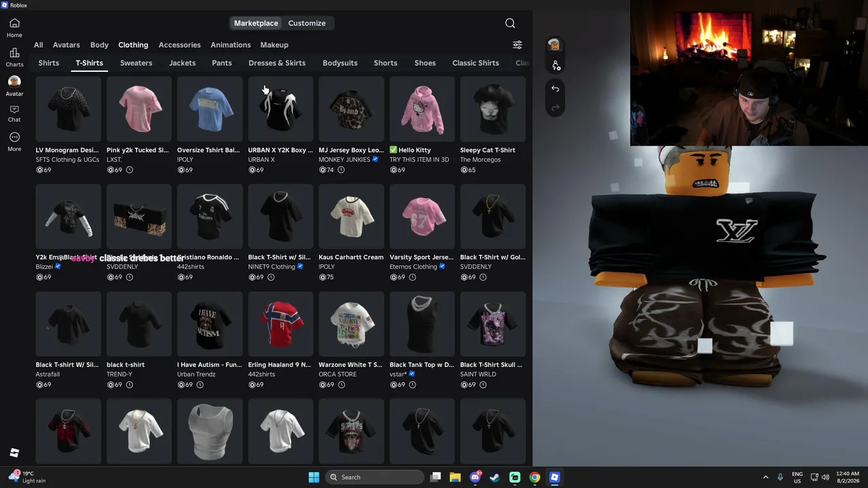Open the marketplace search magnifier

[x=510, y=23]
